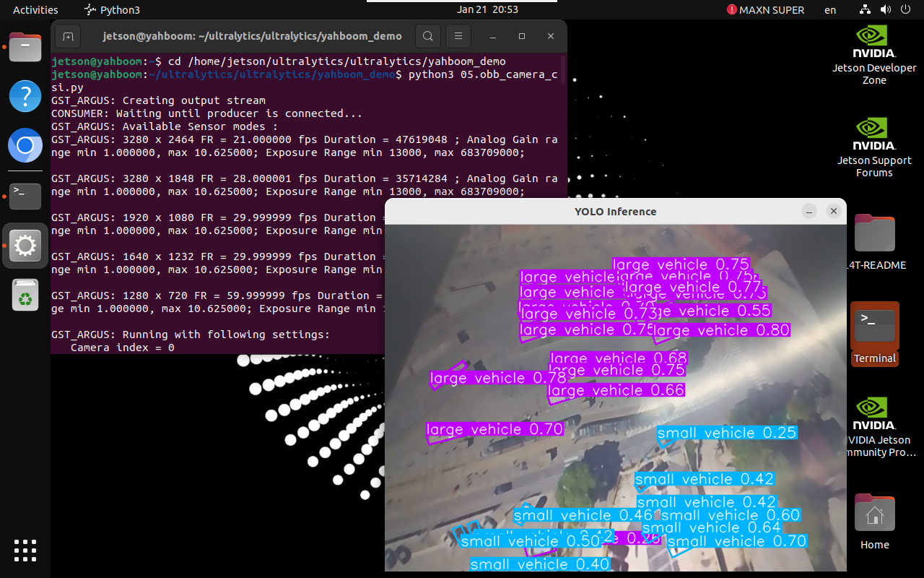Click the volume icon in the top bar
Image resolution: width=924 pixels, height=578 pixels.
click(886, 10)
